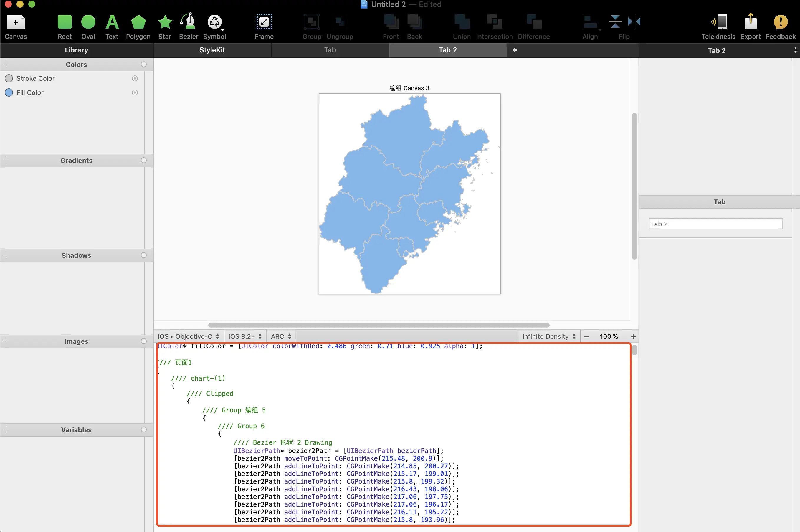Pick the Oval drawing tool
The height and width of the screenshot is (532, 800).
(x=88, y=23)
